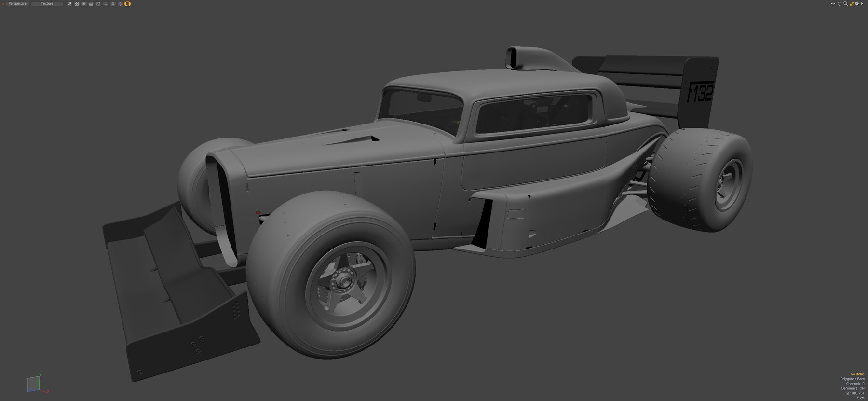Click the zoom magnifier icon
Image resolution: width=868 pixels, height=401 pixels.
(x=845, y=4)
